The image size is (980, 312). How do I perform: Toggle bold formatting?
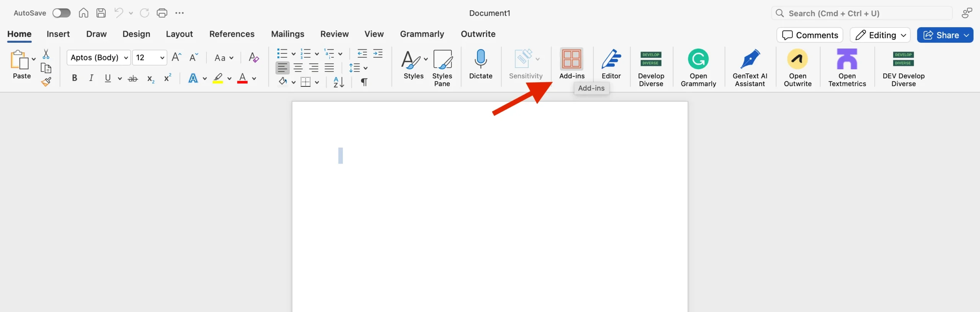[75, 78]
